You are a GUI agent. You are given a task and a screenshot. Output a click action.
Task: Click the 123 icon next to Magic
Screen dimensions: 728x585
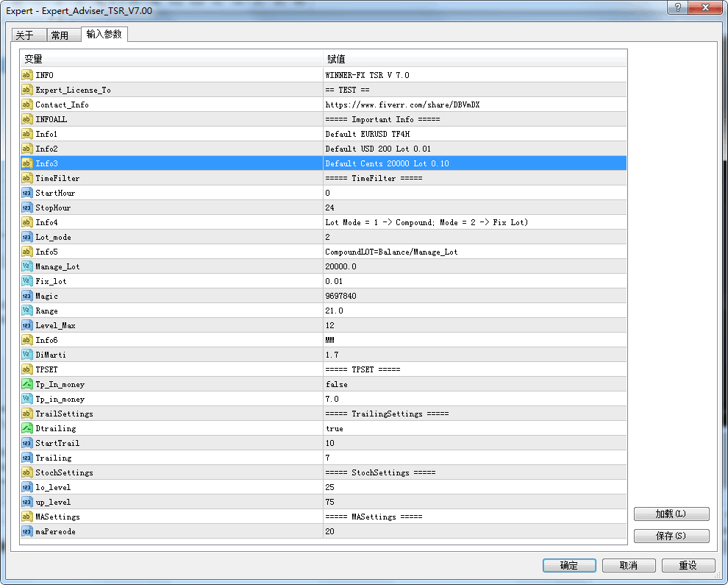point(26,296)
